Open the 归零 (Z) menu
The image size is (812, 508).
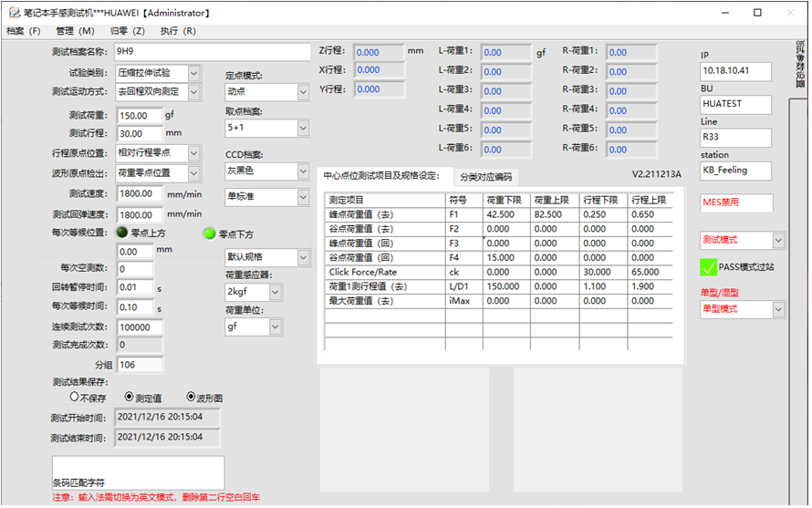(127, 31)
